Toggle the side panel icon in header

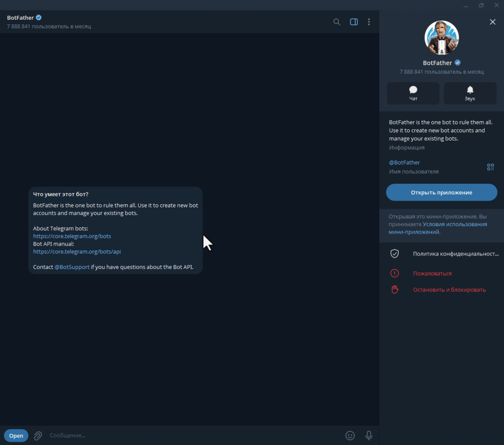tap(354, 22)
